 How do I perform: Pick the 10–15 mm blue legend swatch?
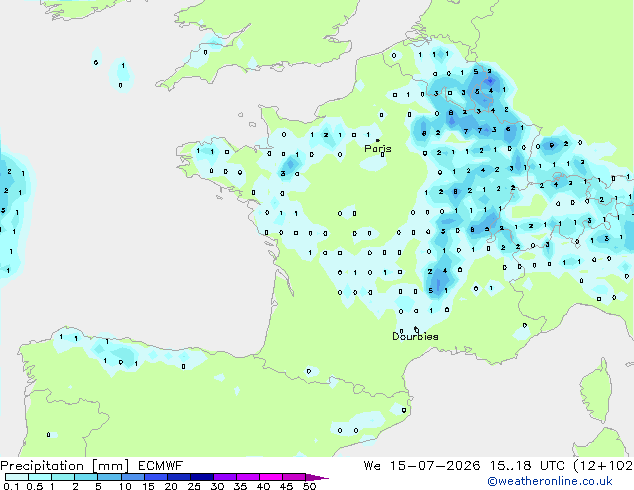tap(133, 477)
